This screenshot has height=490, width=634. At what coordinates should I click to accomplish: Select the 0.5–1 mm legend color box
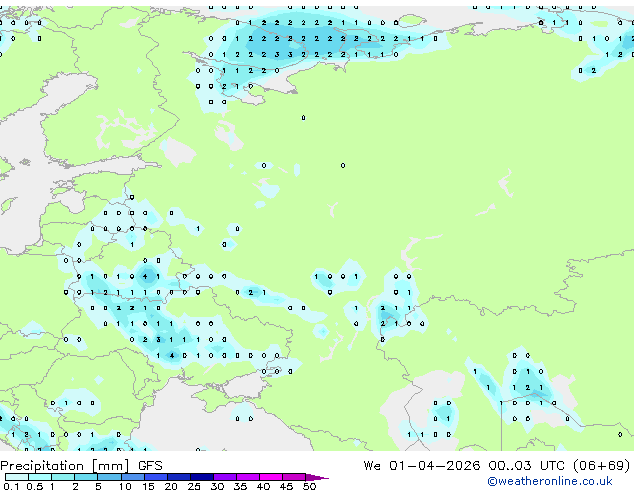click(40, 477)
